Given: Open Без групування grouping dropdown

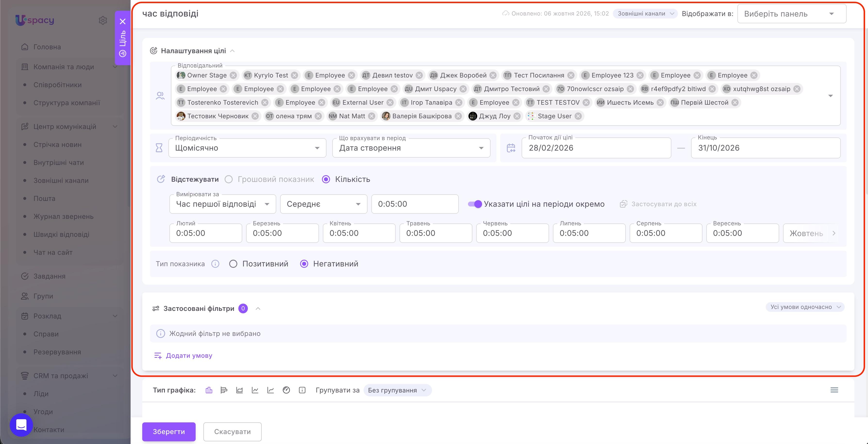Looking at the screenshot, I should [x=397, y=390].
